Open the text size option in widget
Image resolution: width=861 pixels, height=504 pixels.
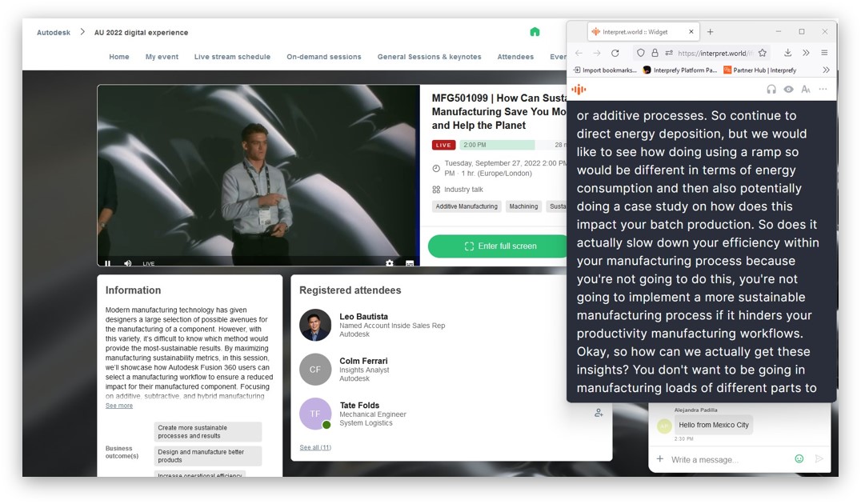pyautogui.click(x=806, y=90)
